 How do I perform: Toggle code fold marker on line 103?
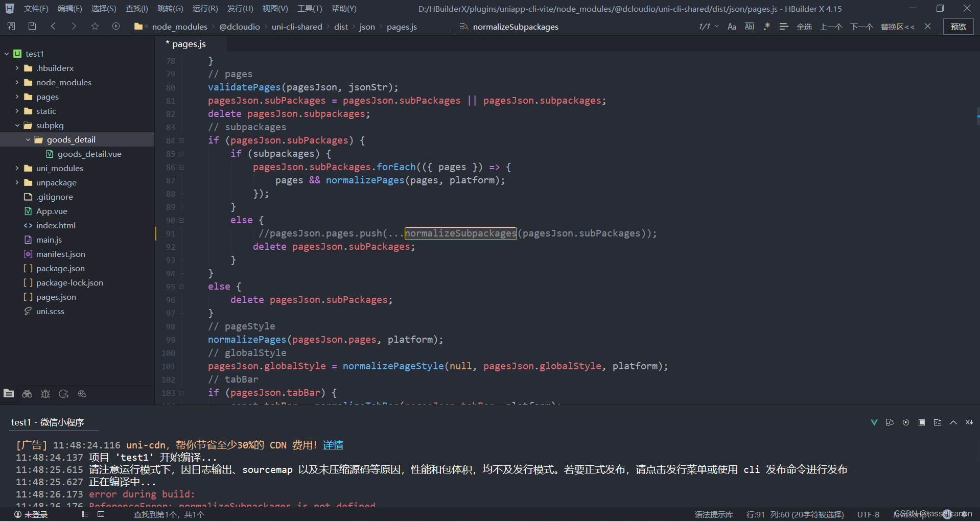[181, 393]
